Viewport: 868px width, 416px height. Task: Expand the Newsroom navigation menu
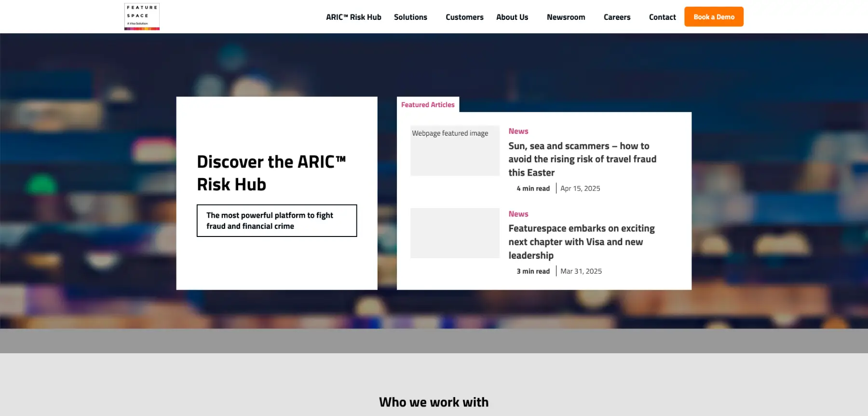[566, 17]
